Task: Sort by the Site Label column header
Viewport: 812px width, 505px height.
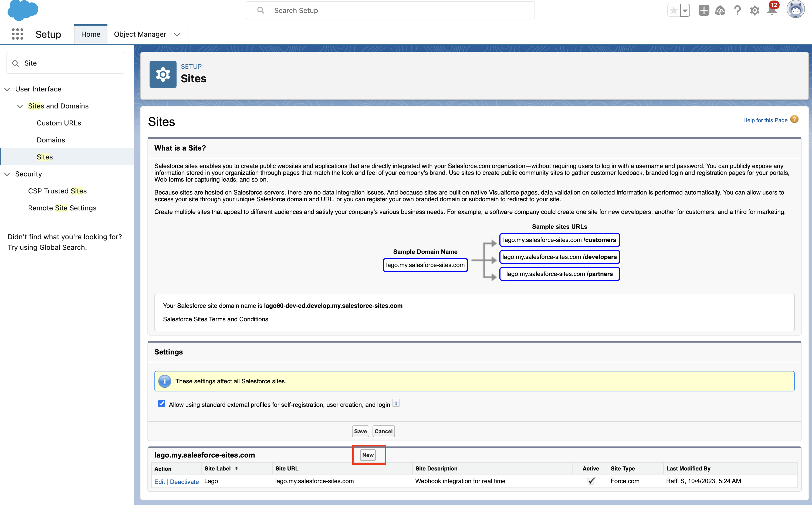Action: pyautogui.click(x=218, y=468)
